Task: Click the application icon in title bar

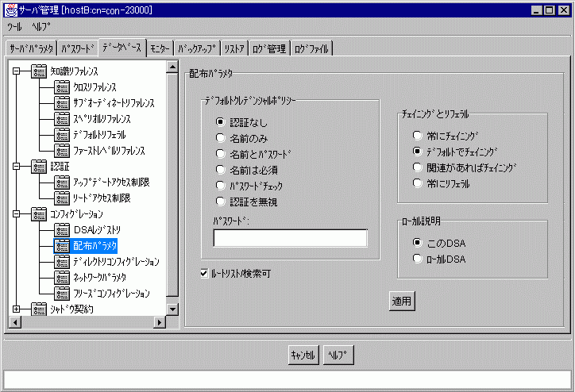Action: coord(11,10)
